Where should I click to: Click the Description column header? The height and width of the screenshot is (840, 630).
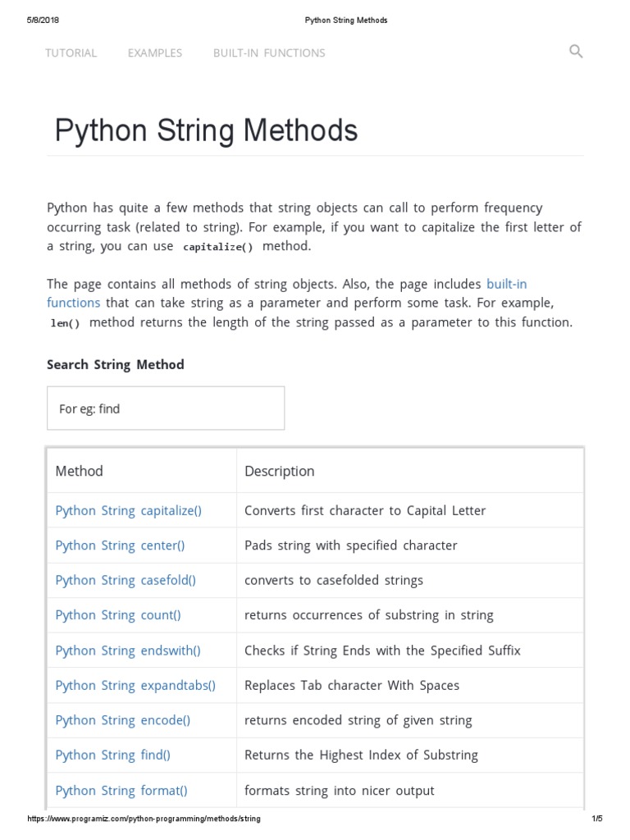(279, 471)
